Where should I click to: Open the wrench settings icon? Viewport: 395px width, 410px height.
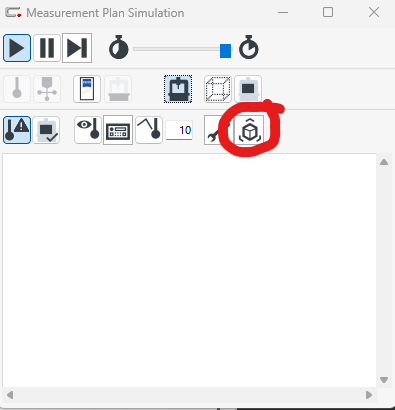coord(217,130)
